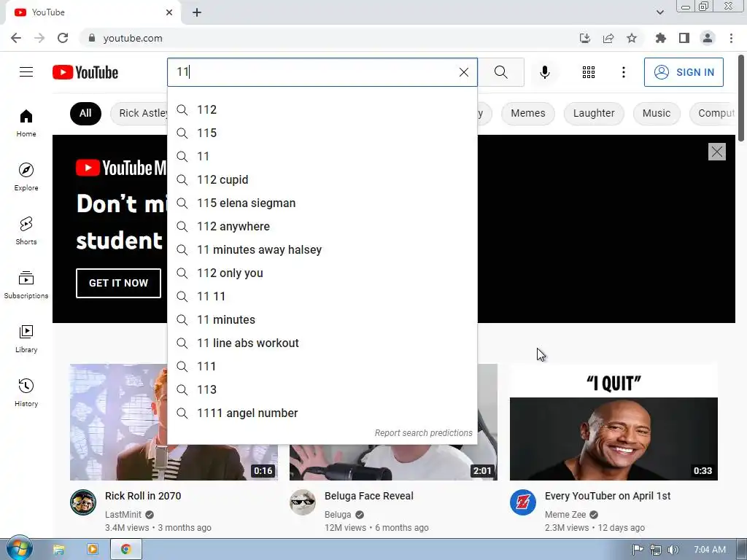Open Meme Zee channel avatar
The height and width of the screenshot is (560, 747).
tap(522, 502)
